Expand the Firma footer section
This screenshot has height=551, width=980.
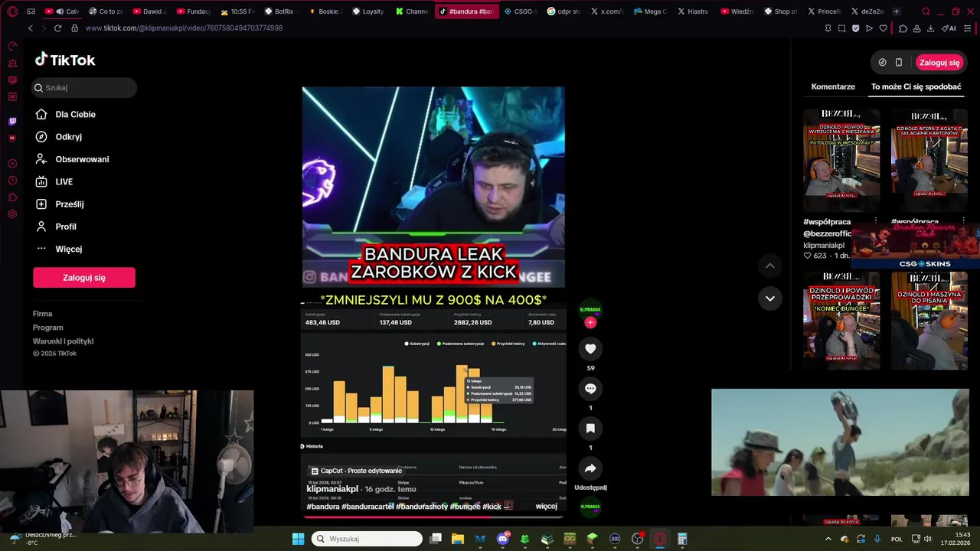point(42,314)
